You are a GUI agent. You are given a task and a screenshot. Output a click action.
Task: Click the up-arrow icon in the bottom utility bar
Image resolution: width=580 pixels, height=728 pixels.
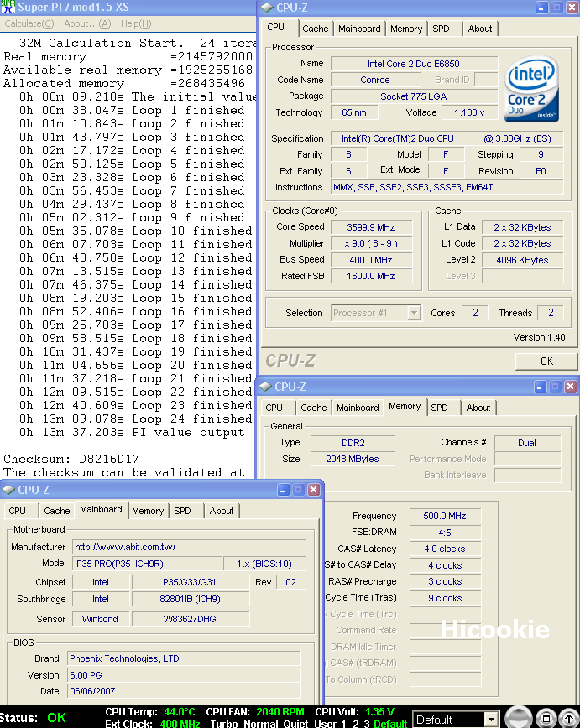tap(568, 719)
